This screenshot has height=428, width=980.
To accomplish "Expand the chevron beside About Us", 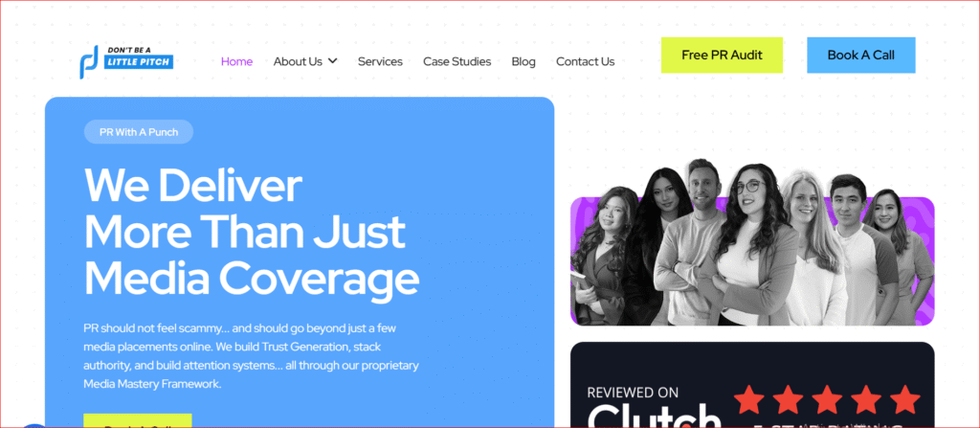I will (x=332, y=60).
